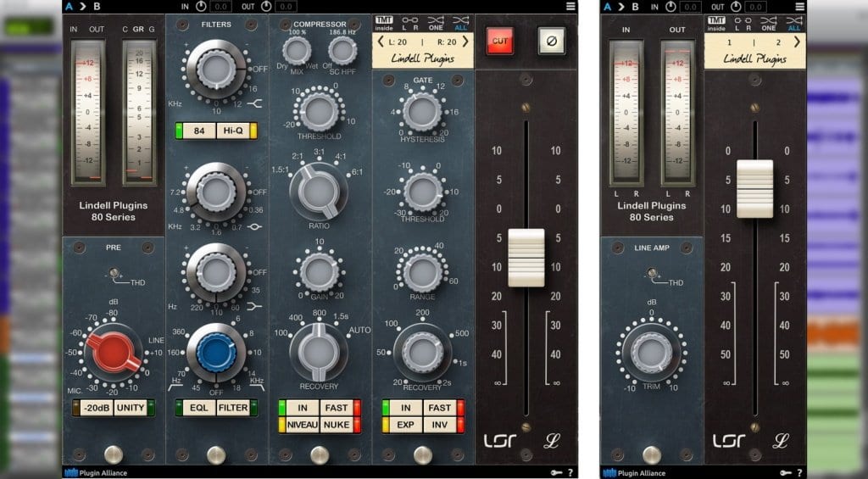Toggle the THD switch in the PRE section
The width and height of the screenshot is (868, 479).
[114, 272]
